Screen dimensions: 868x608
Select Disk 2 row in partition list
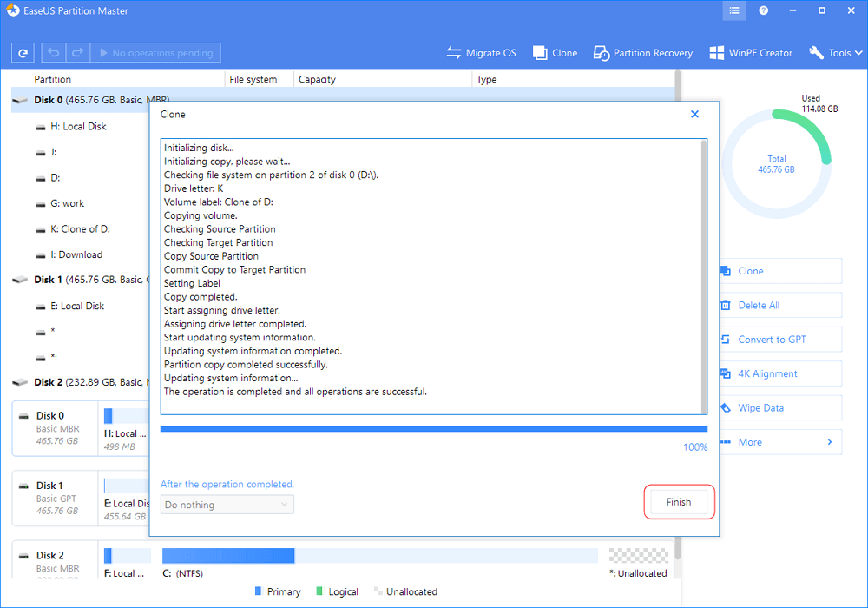(x=80, y=383)
